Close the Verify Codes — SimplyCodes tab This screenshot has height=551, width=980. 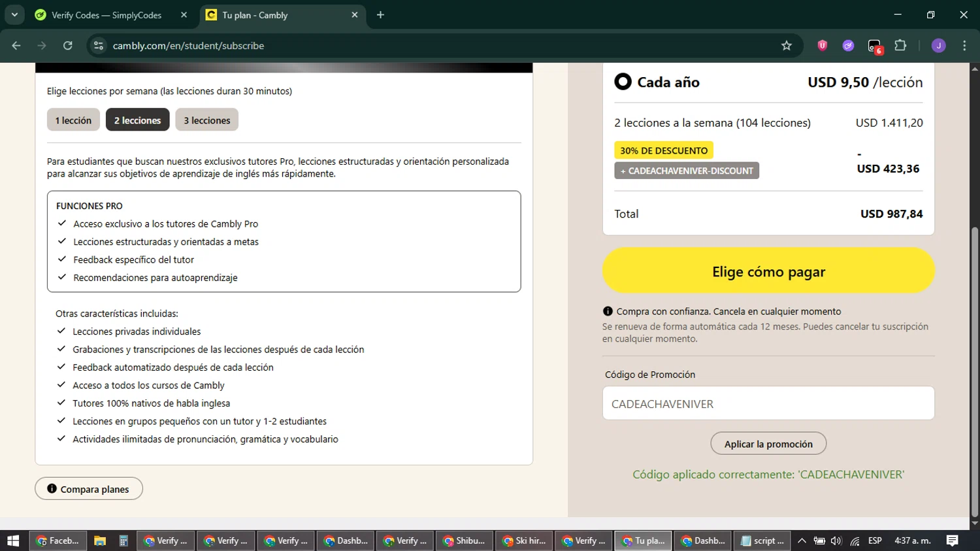(x=184, y=15)
